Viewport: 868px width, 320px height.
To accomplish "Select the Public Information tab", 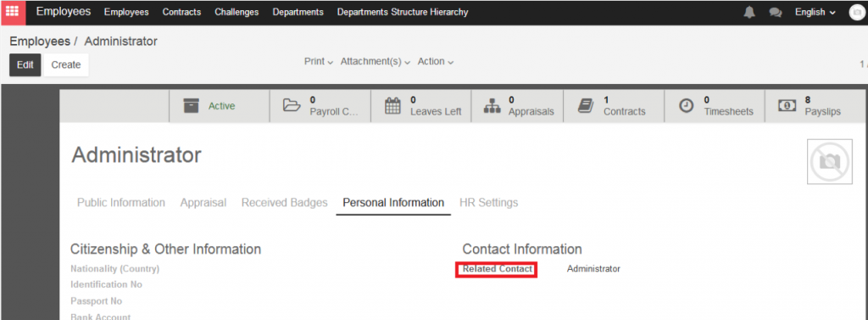I will (x=121, y=202).
